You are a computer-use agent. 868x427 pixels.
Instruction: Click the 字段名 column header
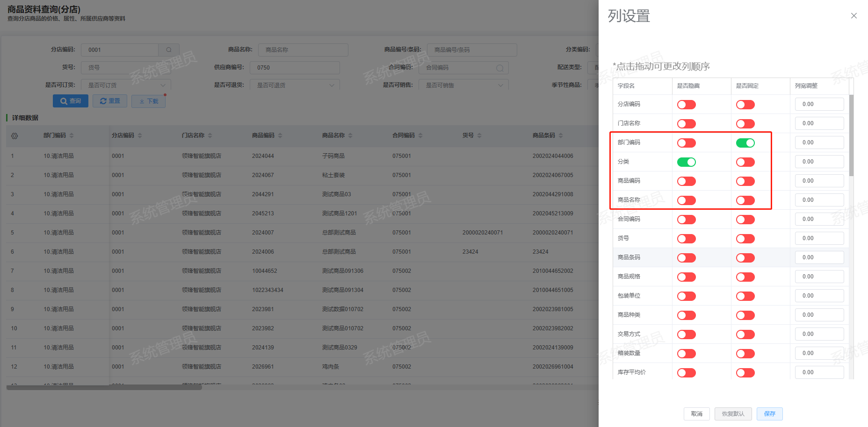626,86
